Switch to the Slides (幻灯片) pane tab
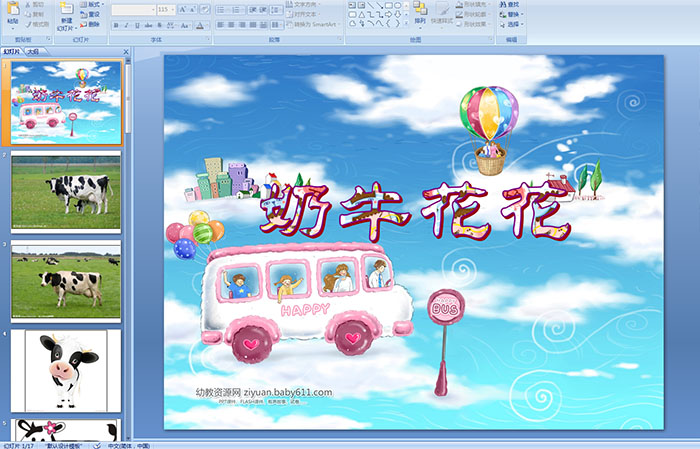 12,51
